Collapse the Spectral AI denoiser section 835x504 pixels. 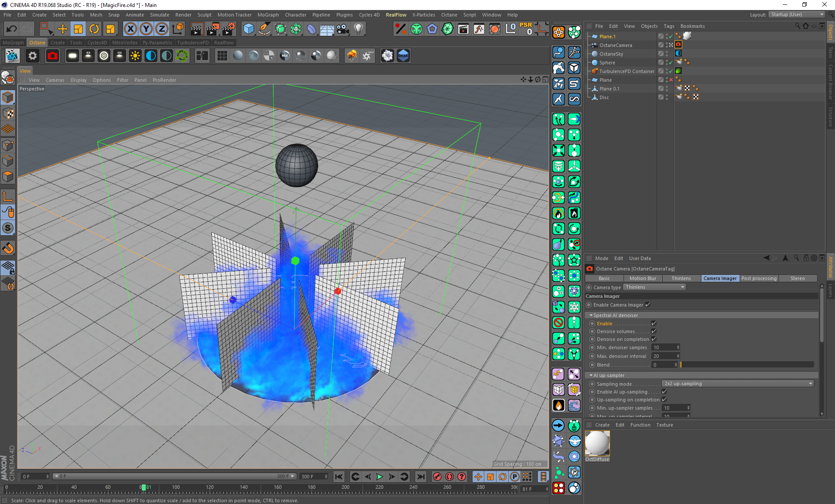coord(591,315)
